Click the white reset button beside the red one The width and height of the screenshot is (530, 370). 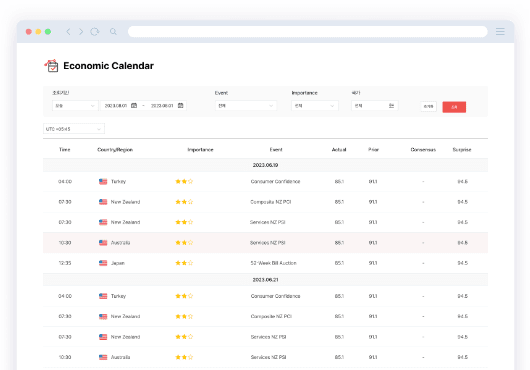429,106
